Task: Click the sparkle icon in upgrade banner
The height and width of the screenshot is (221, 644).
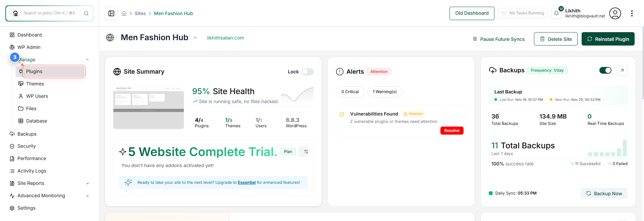Action: [128, 182]
